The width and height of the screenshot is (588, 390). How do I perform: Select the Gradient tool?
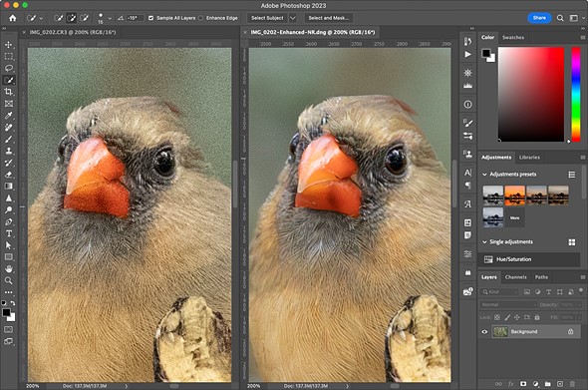pos(9,187)
